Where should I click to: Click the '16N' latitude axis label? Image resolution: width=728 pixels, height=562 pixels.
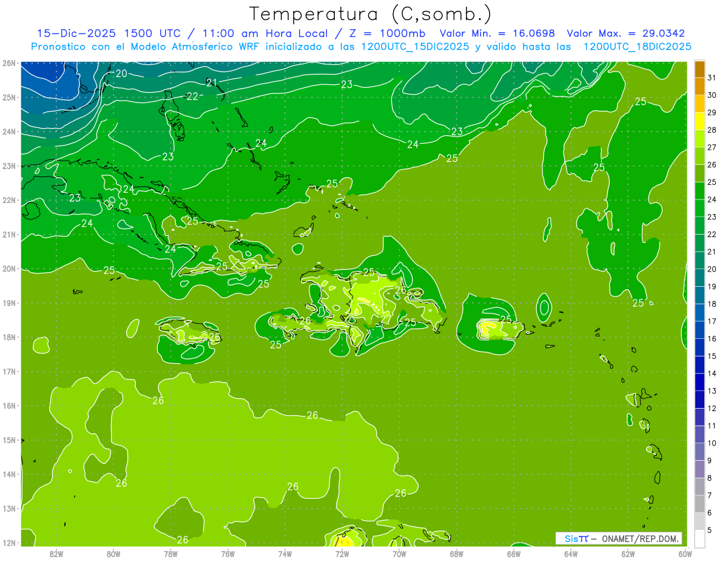click(9, 406)
